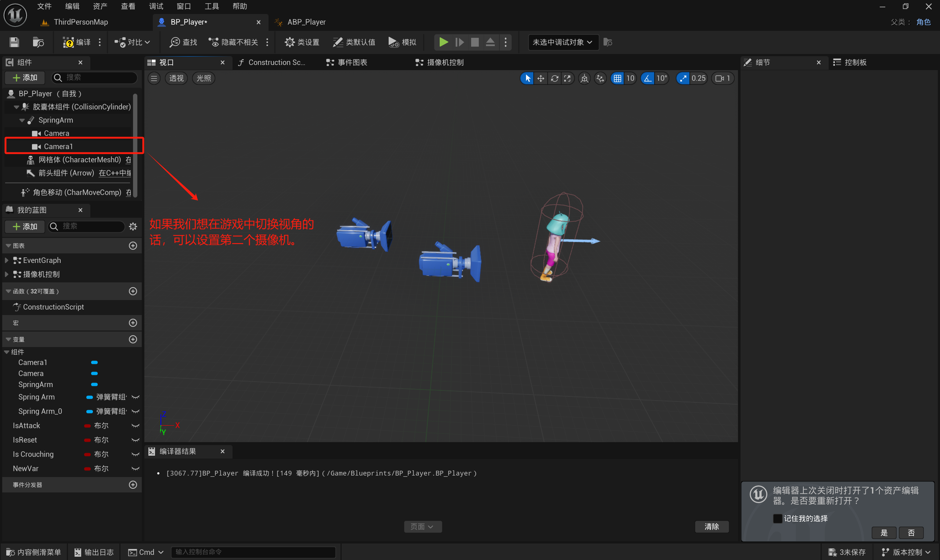
Task: Click the Save blueprint icon
Action: tap(14, 42)
